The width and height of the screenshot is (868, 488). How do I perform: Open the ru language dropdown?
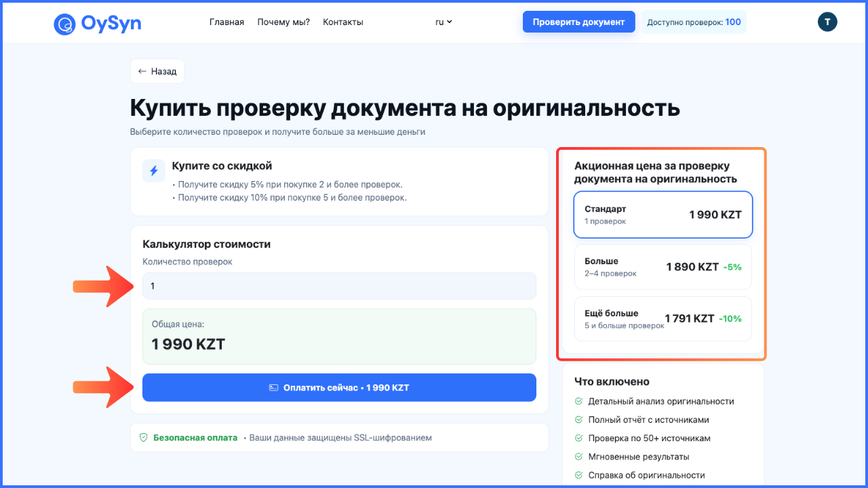443,22
